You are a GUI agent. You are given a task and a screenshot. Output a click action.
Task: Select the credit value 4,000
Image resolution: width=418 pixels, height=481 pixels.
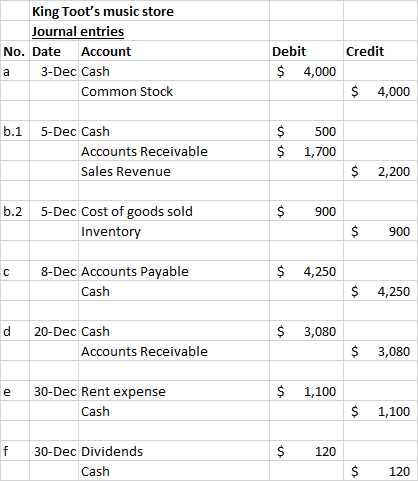coord(380,91)
